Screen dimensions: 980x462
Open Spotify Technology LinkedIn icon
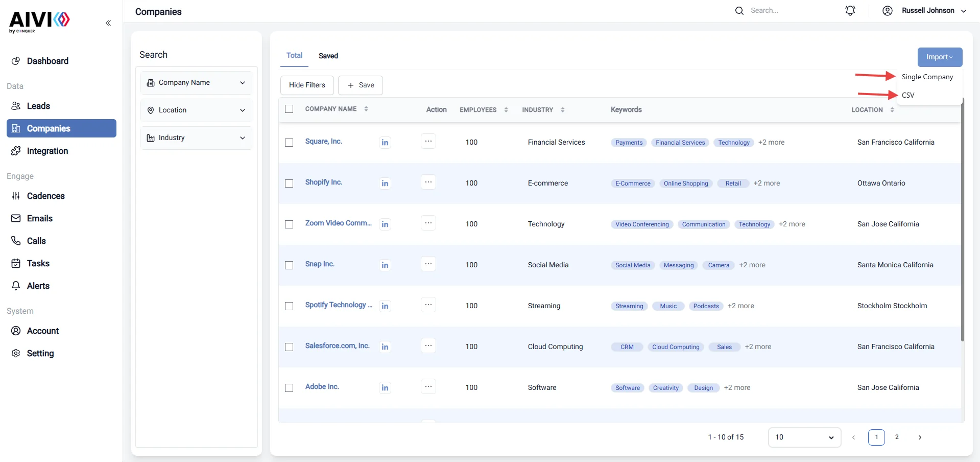coord(385,306)
